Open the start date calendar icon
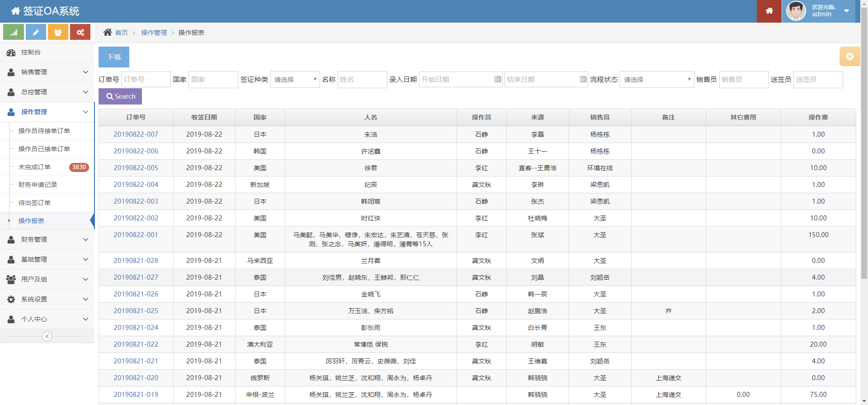Viewport: 868px width, 405px height. [497, 79]
